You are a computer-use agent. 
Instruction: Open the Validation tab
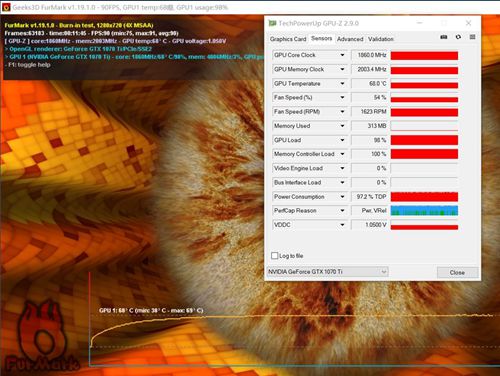381,39
